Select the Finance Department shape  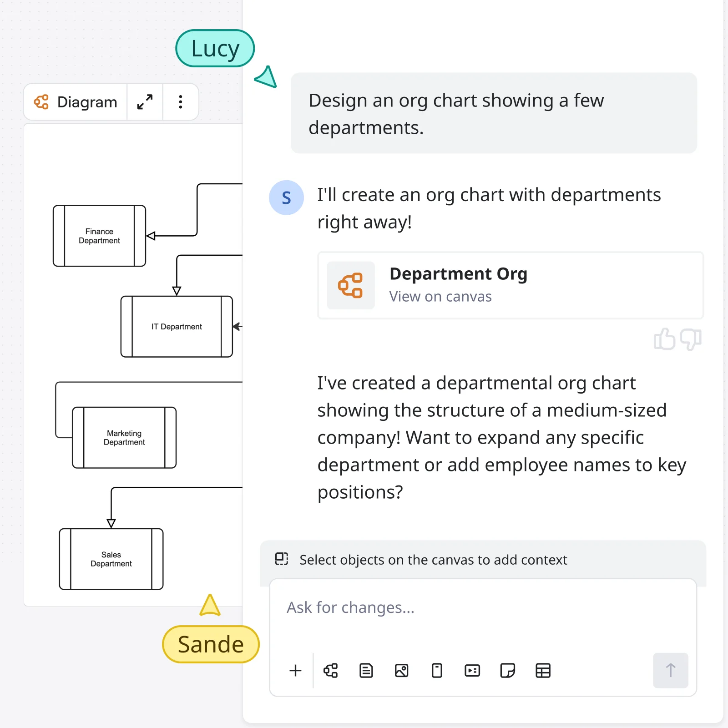(x=99, y=236)
